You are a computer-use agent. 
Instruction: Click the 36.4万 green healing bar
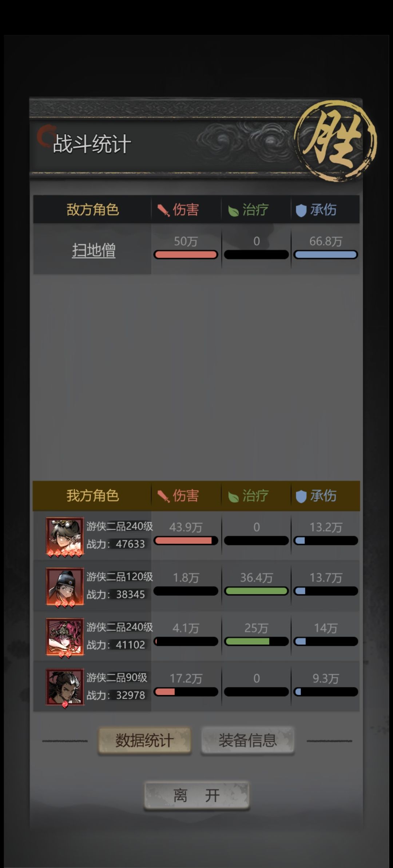pyautogui.click(x=257, y=591)
